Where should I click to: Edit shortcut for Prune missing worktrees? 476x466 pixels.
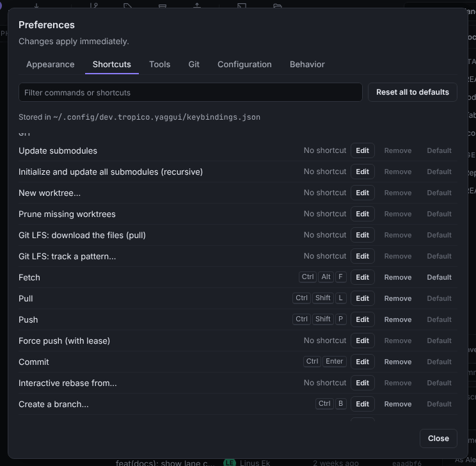363,214
